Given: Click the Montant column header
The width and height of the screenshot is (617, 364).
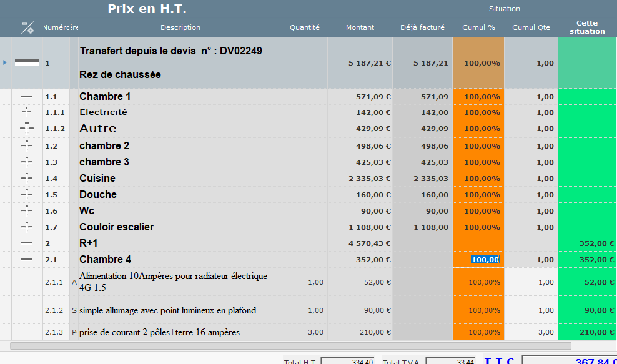Looking at the screenshot, I should (360, 27).
